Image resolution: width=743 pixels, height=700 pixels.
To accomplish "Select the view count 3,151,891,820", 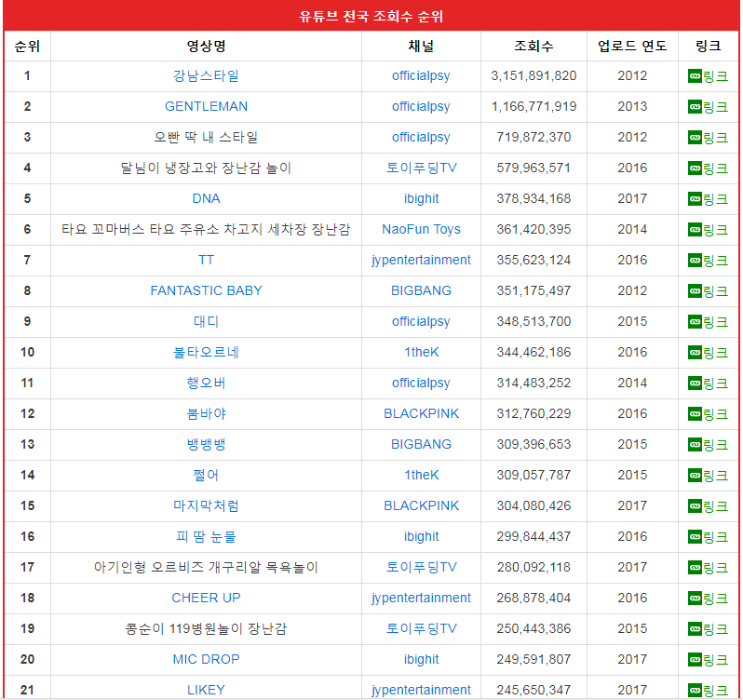I will click(x=534, y=75).
